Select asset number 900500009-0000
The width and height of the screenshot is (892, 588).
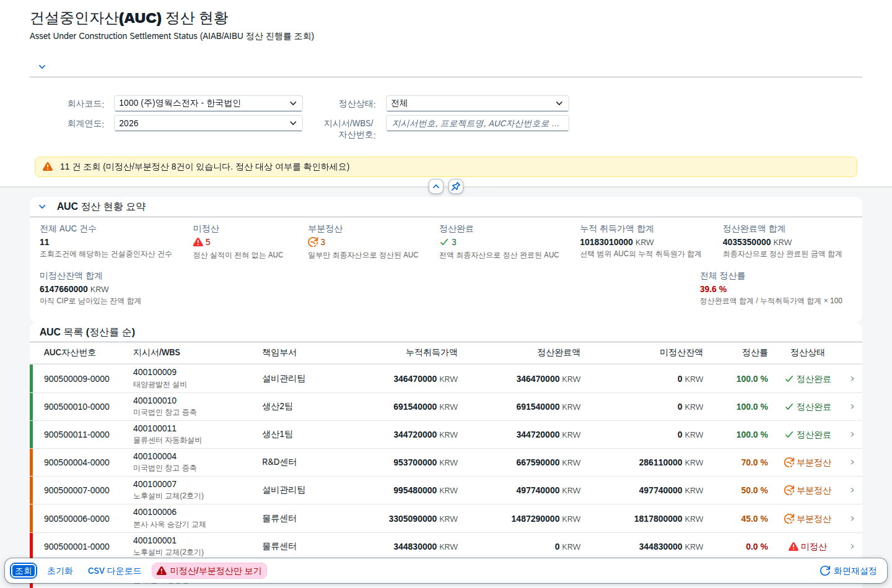pyautogui.click(x=77, y=379)
